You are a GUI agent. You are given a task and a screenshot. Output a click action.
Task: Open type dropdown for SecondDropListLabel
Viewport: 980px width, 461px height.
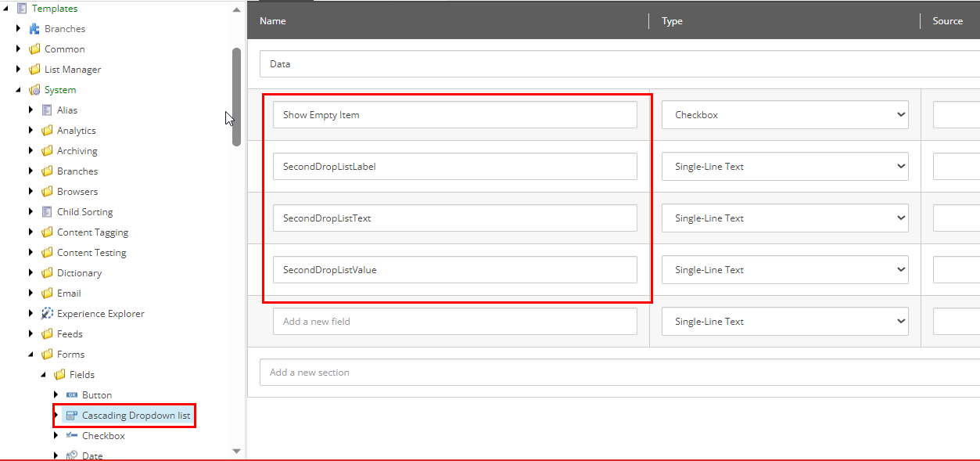click(x=784, y=167)
